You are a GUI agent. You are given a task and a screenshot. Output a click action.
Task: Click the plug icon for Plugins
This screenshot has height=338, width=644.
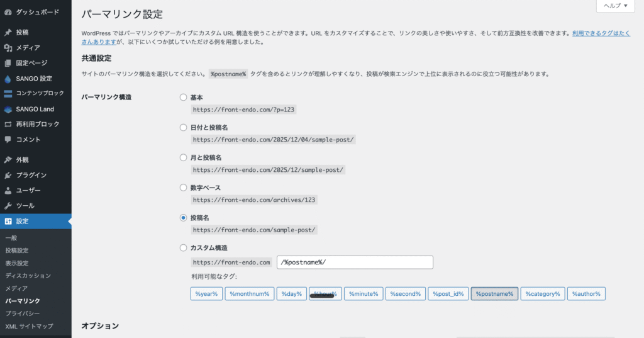[x=8, y=175]
